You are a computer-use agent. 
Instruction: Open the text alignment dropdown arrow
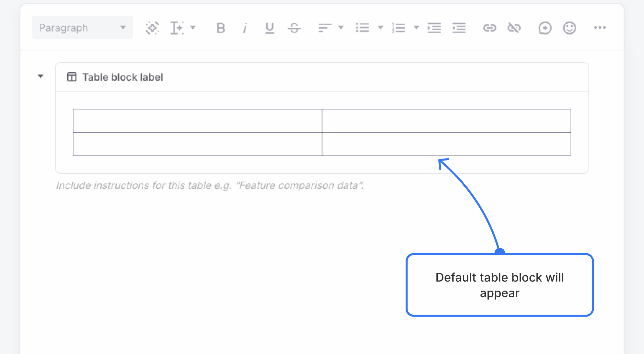click(341, 28)
